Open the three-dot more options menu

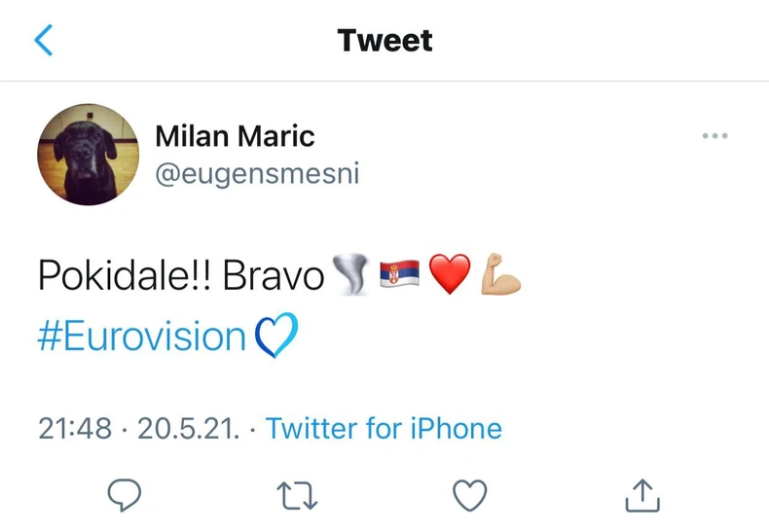[714, 136]
